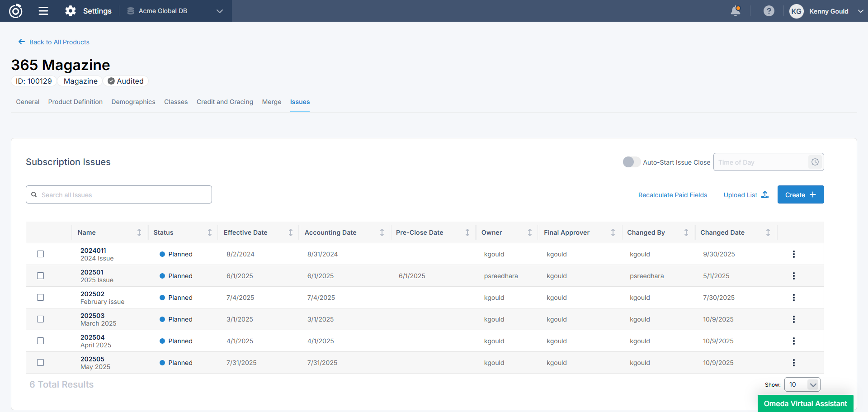The width and height of the screenshot is (868, 412).
Task: Switch to the Product Definition tab
Action: tap(75, 102)
